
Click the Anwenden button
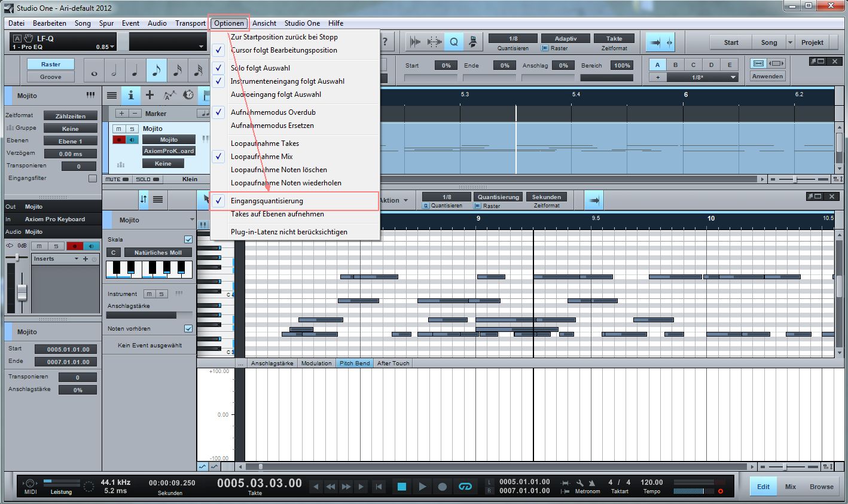point(767,76)
